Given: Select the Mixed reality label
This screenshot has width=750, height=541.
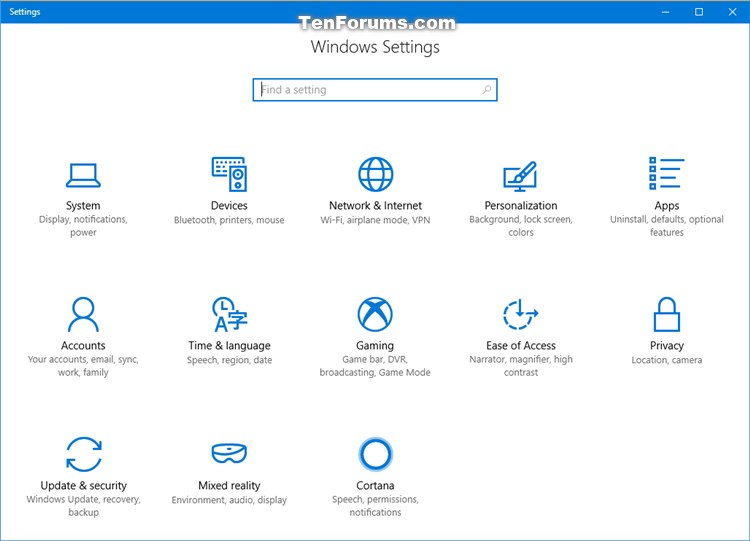Looking at the screenshot, I should coord(229,486).
